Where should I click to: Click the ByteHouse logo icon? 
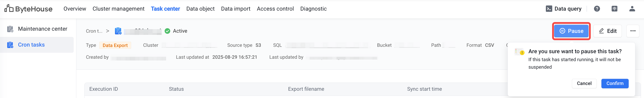click(9, 8)
